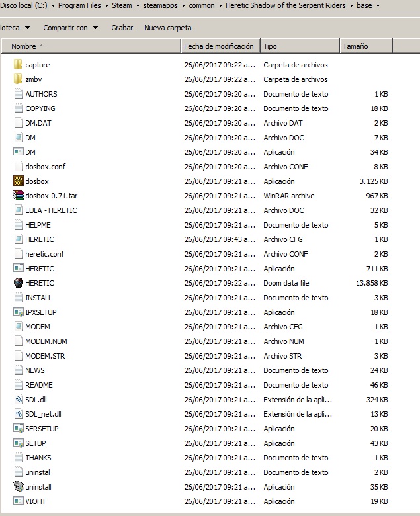Click the 3.125 KB size value
This screenshot has width=420, height=516.
[x=374, y=181]
